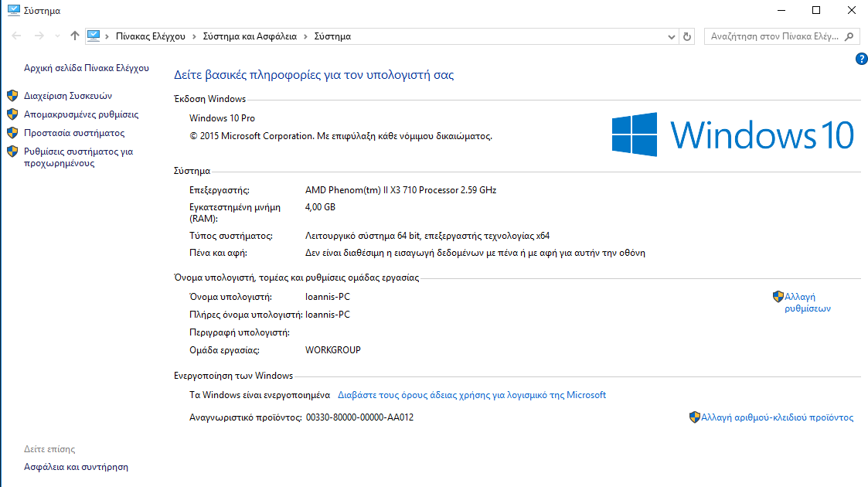
Task: Click shield icon beside Ρυθμίσεις συστήματος για προχωρημένους
Action: (12, 152)
